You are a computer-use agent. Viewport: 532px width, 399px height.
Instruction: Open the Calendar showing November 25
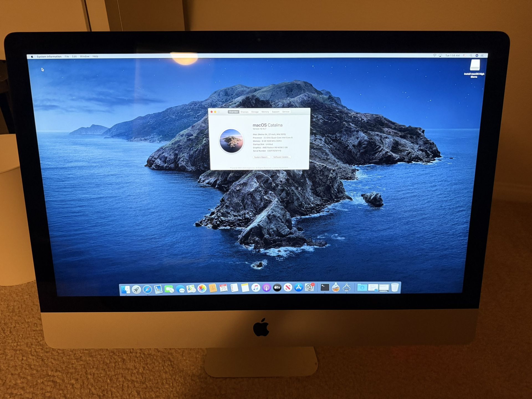[223, 288]
